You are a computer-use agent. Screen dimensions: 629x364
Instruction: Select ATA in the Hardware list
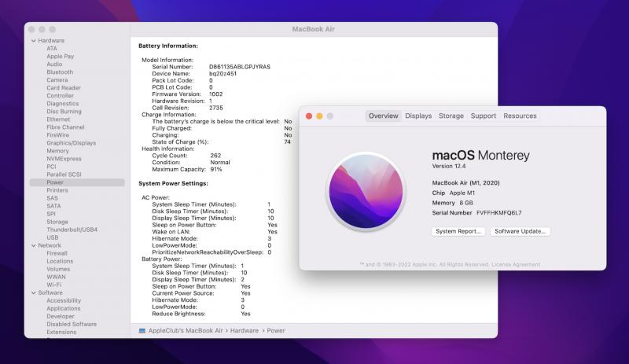(52, 48)
